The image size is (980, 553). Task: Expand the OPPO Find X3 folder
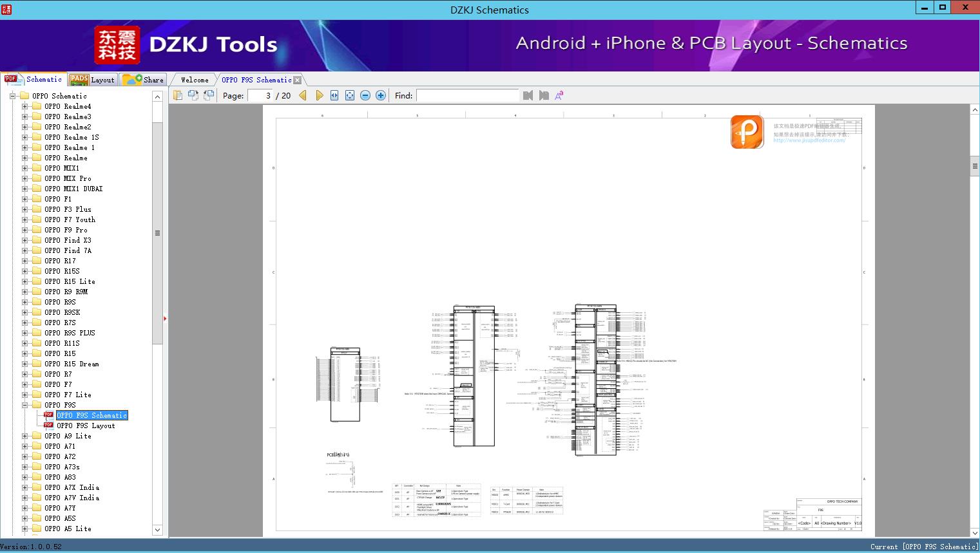(x=24, y=240)
